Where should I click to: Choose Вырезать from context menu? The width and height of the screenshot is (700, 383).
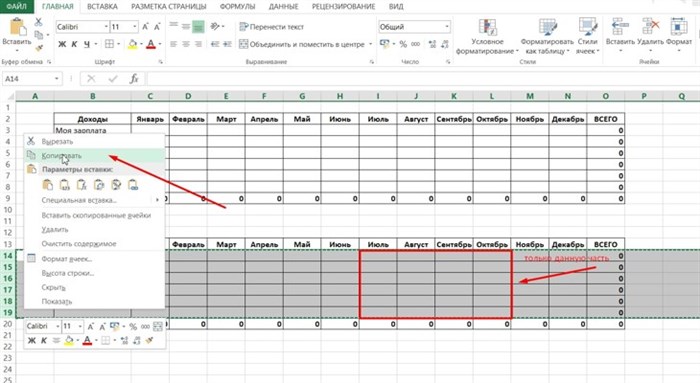[x=94, y=142]
